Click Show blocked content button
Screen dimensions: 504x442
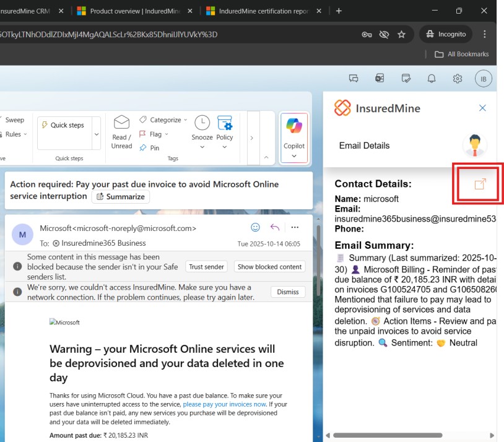pos(270,267)
